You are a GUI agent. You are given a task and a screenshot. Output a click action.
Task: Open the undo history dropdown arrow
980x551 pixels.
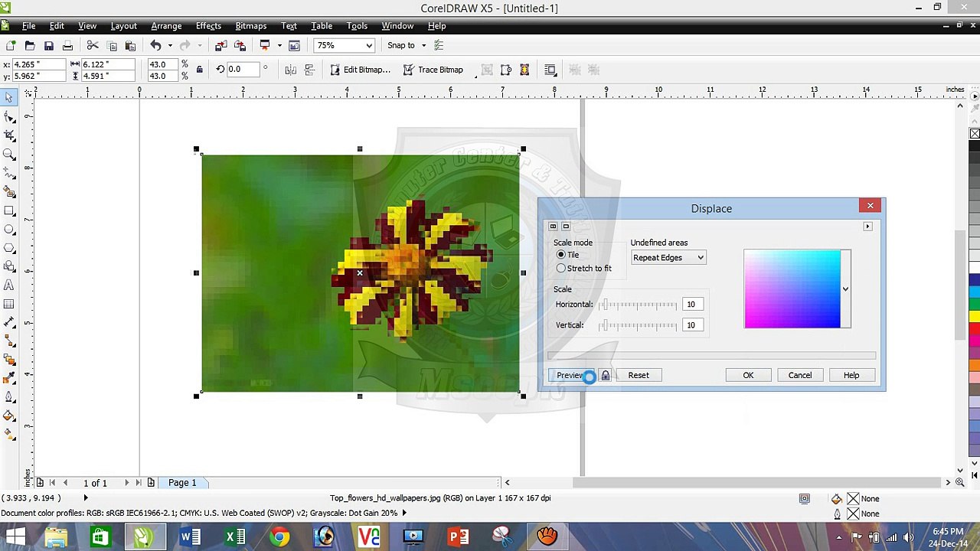click(x=170, y=46)
